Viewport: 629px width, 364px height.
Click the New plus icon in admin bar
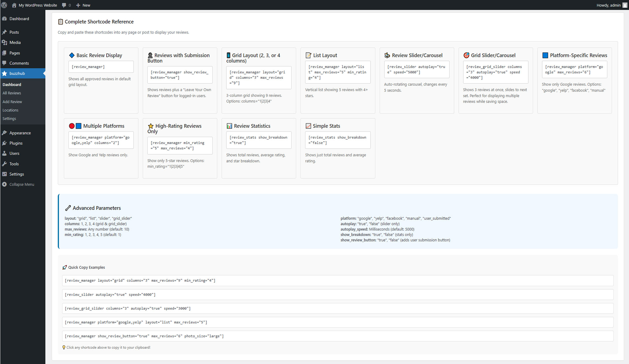coord(78,5)
